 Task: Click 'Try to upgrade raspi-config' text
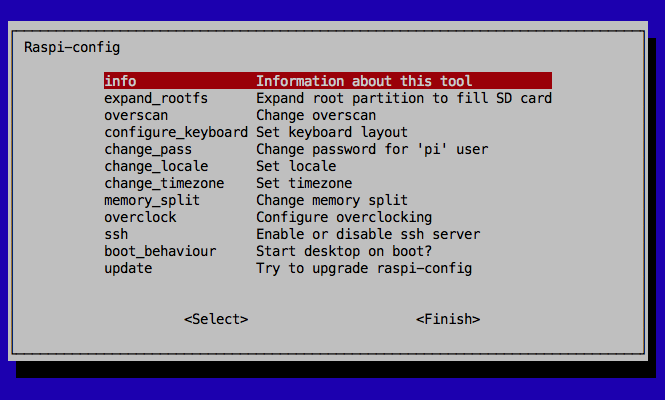364,268
